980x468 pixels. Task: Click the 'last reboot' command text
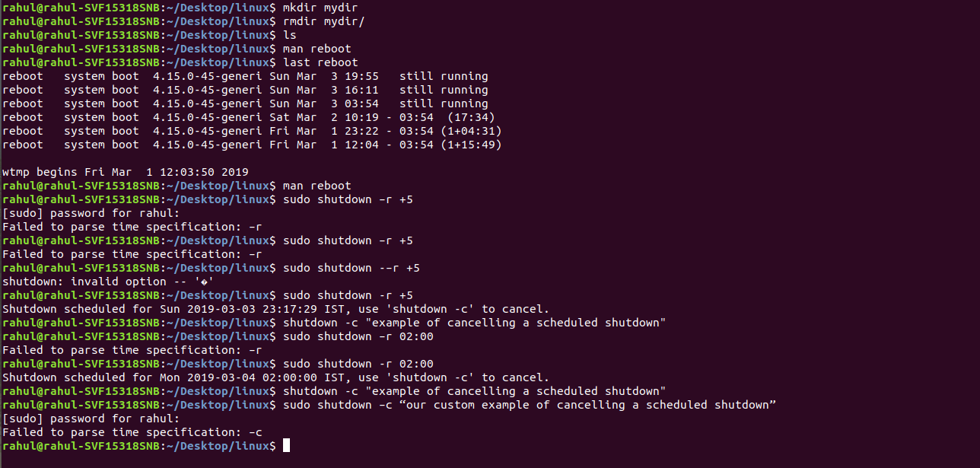tap(320, 62)
